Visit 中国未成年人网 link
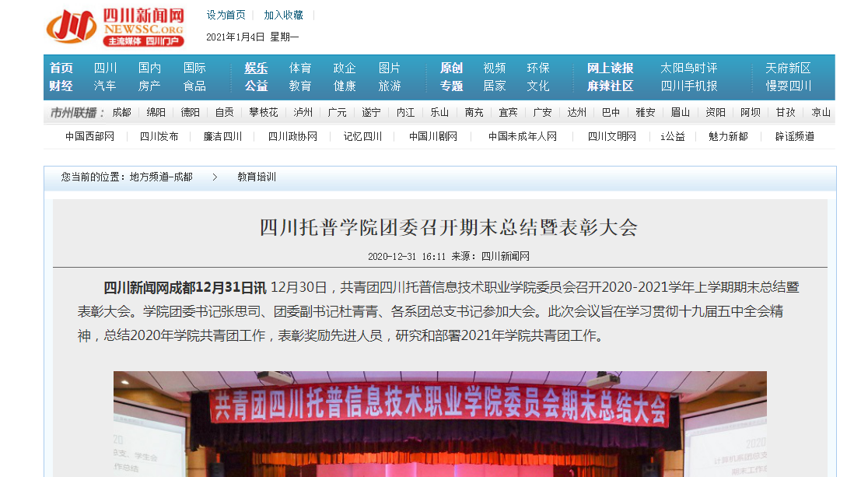The width and height of the screenshot is (868, 477). [x=523, y=136]
